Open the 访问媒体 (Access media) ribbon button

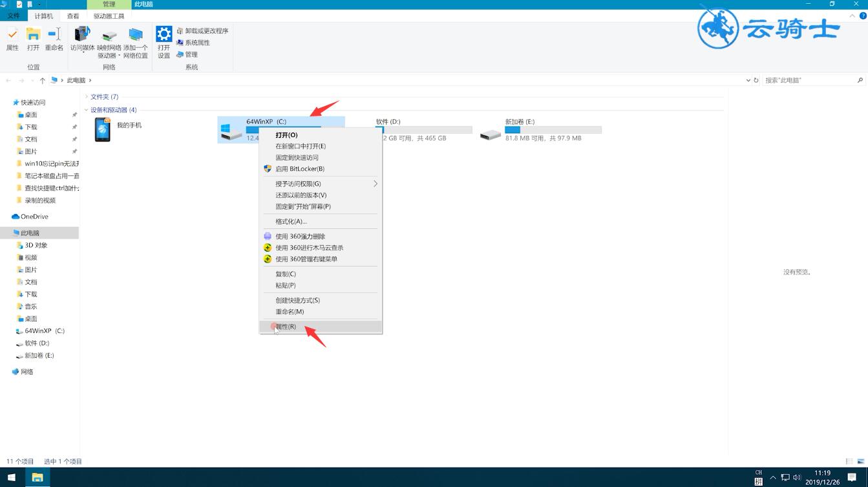coord(82,40)
